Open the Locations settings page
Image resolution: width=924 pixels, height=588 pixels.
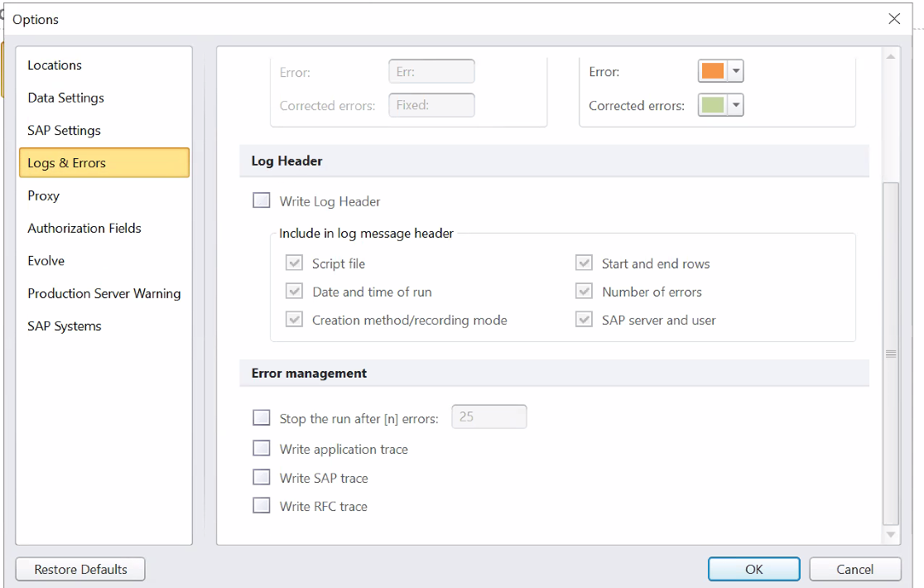[x=55, y=65]
